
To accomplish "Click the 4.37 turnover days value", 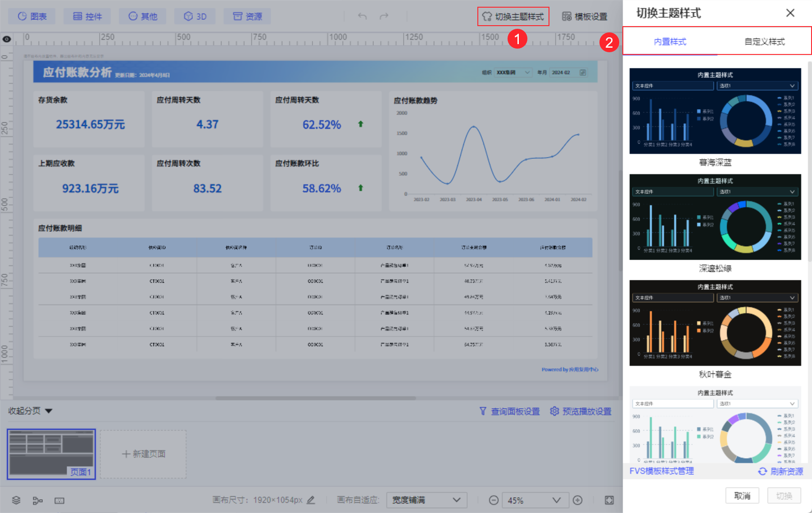I will [207, 124].
